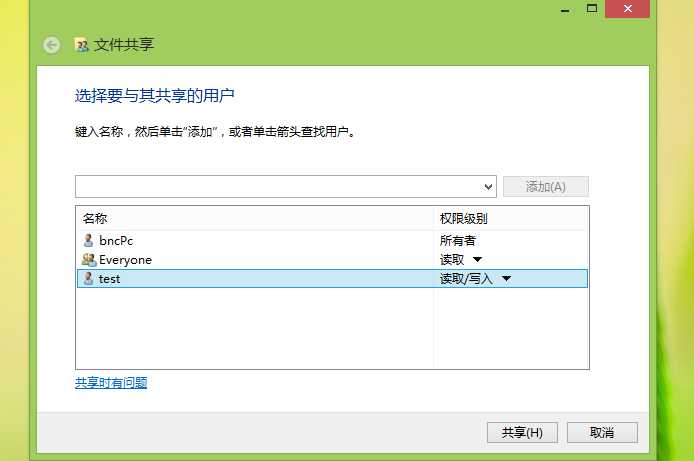Close the 文件共享 window

628,8
